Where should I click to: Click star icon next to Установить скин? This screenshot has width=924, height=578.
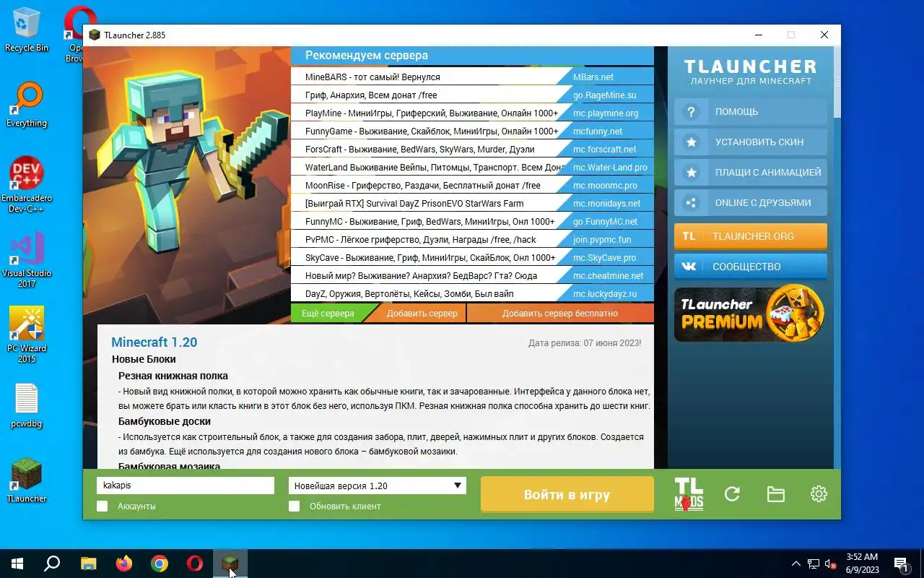[691, 142]
